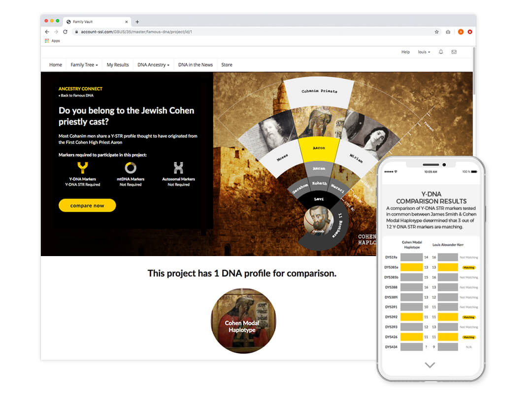
Task: Open the Apps grid shortcut
Action: coord(52,41)
